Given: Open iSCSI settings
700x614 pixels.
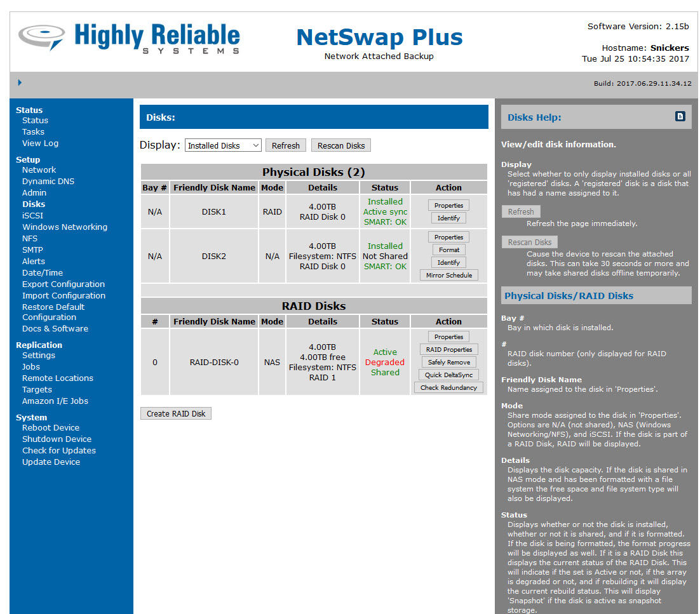Looking at the screenshot, I should pyautogui.click(x=32, y=215).
